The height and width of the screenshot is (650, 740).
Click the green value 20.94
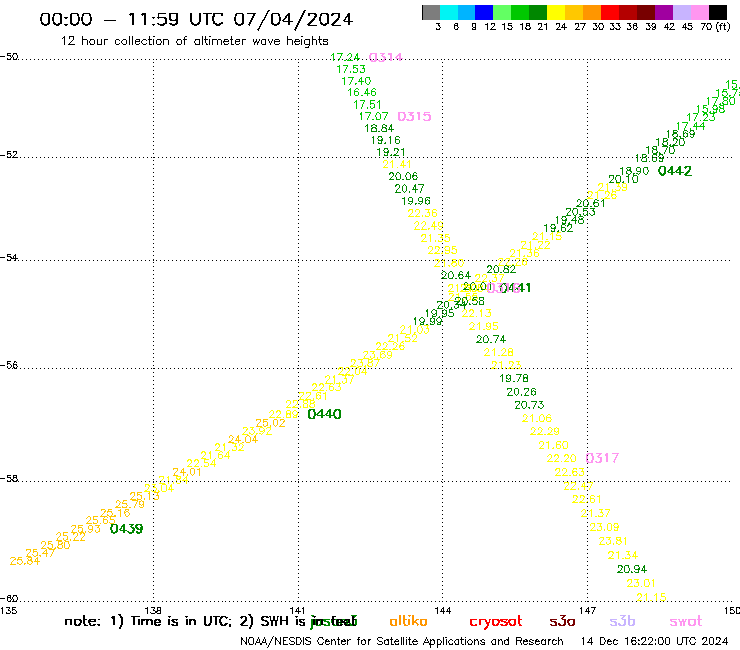point(632,569)
